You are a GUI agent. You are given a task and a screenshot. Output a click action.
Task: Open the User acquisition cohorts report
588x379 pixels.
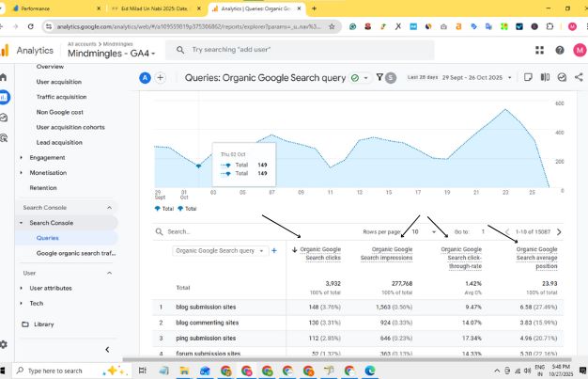(70, 127)
